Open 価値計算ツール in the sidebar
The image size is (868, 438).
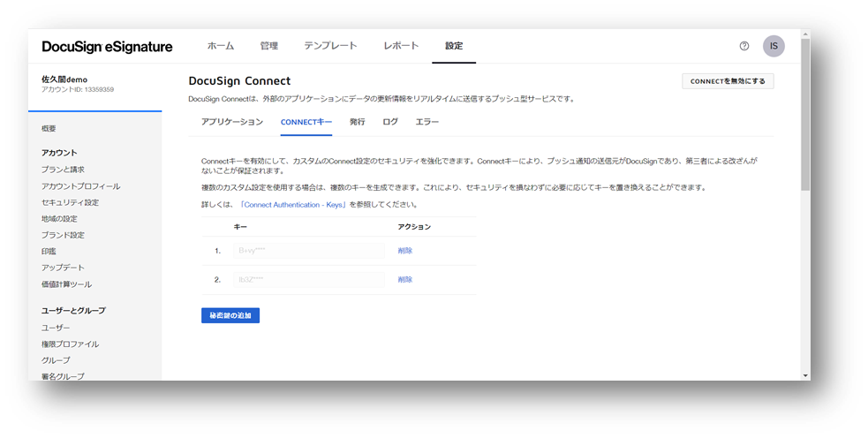coord(66,284)
